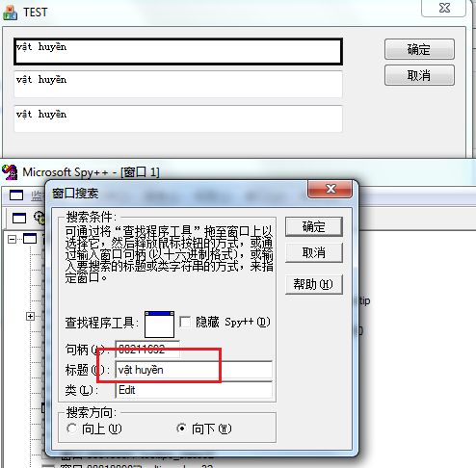Click the TEST window app icon
This screenshot has width=476, height=468.
(10, 13)
